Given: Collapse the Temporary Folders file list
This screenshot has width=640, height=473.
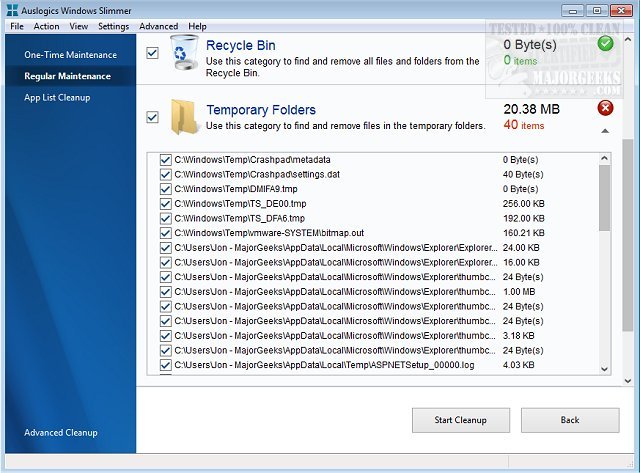Looking at the screenshot, I should [605, 131].
